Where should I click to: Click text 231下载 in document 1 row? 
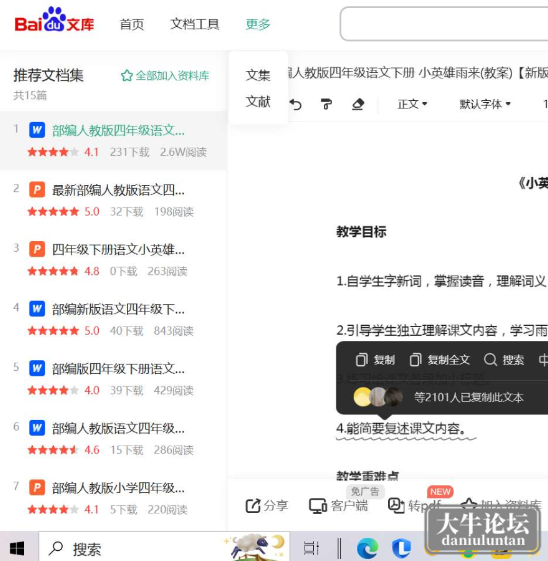[x=129, y=152]
